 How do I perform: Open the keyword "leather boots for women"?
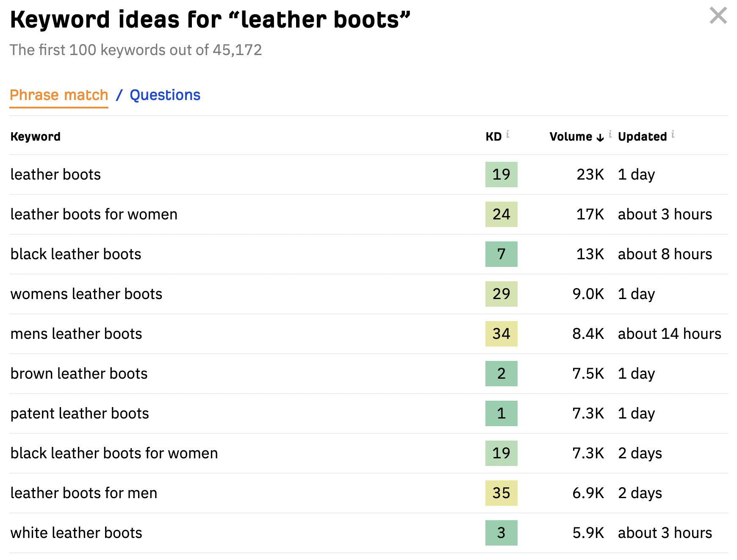[94, 214]
